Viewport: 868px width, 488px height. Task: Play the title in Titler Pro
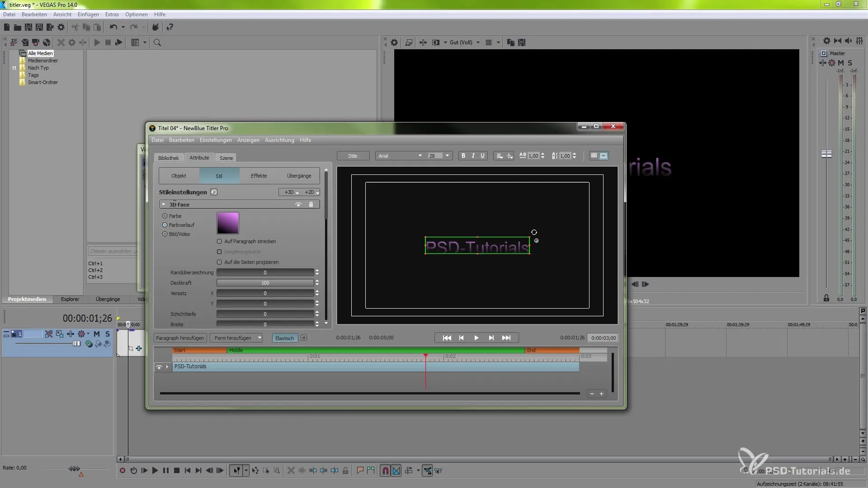click(x=476, y=338)
